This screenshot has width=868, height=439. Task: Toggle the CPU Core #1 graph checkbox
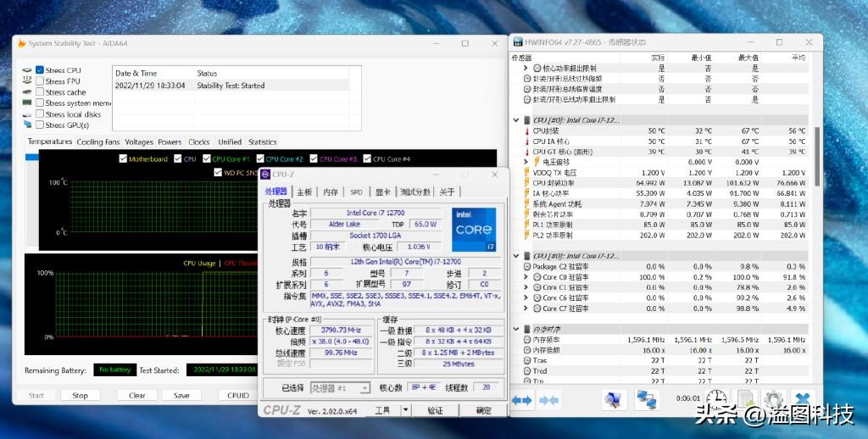(x=207, y=158)
